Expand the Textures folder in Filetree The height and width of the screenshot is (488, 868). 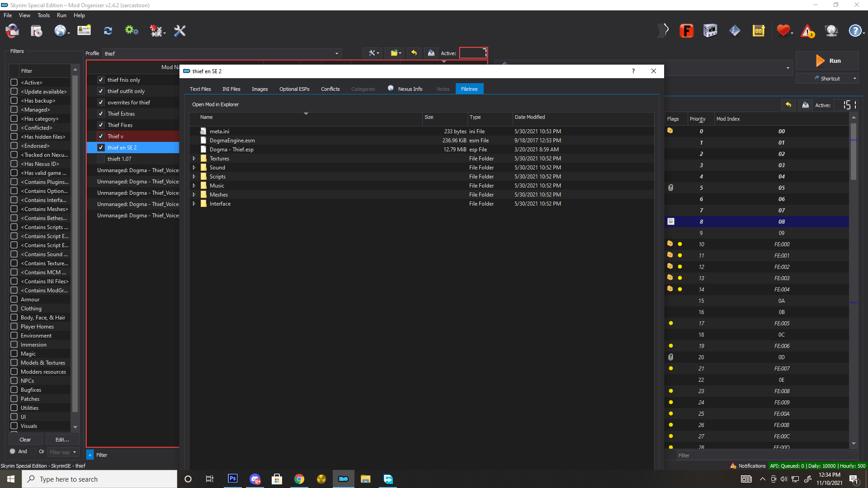tap(194, 159)
